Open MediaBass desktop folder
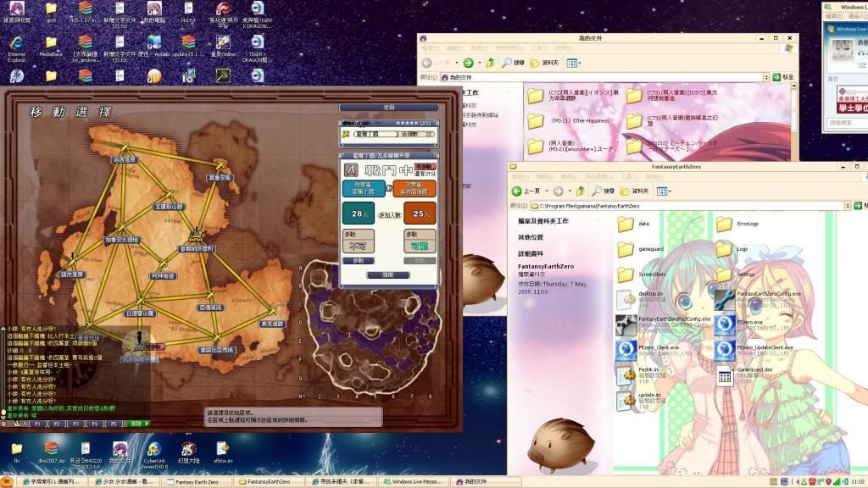868x488 pixels. click(x=51, y=47)
